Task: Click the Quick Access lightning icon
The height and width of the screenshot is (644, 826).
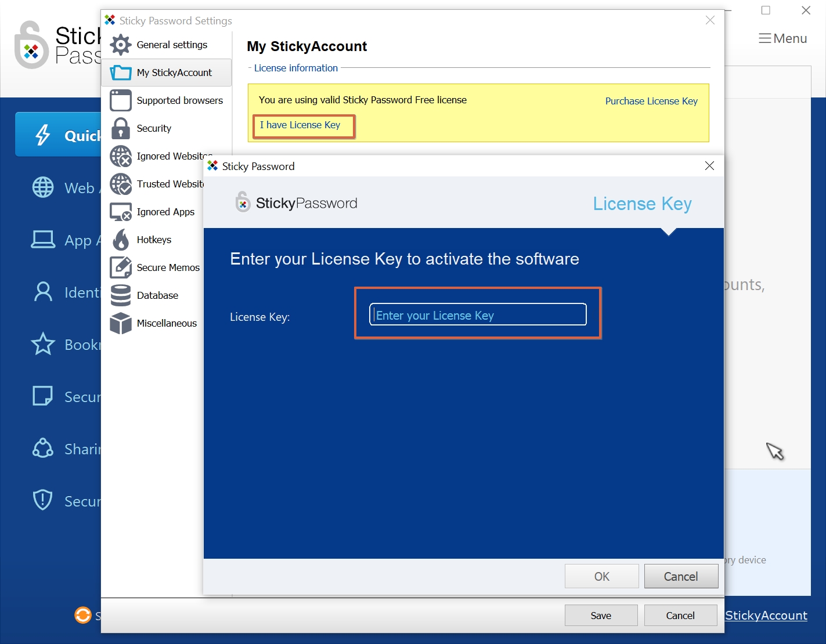Action: 43,135
